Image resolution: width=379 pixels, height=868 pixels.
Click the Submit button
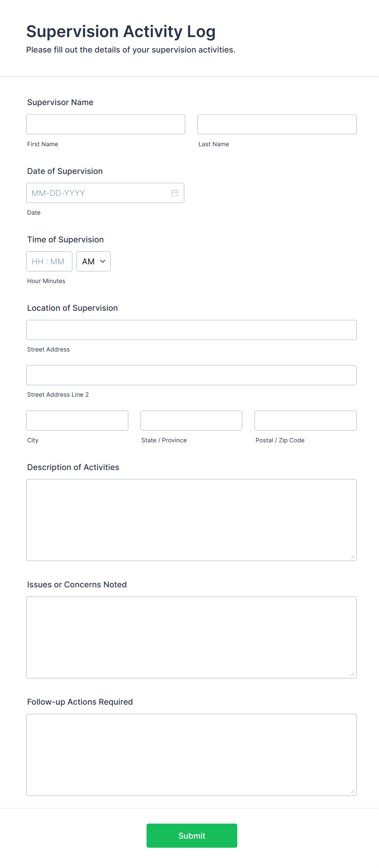[x=192, y=835]
